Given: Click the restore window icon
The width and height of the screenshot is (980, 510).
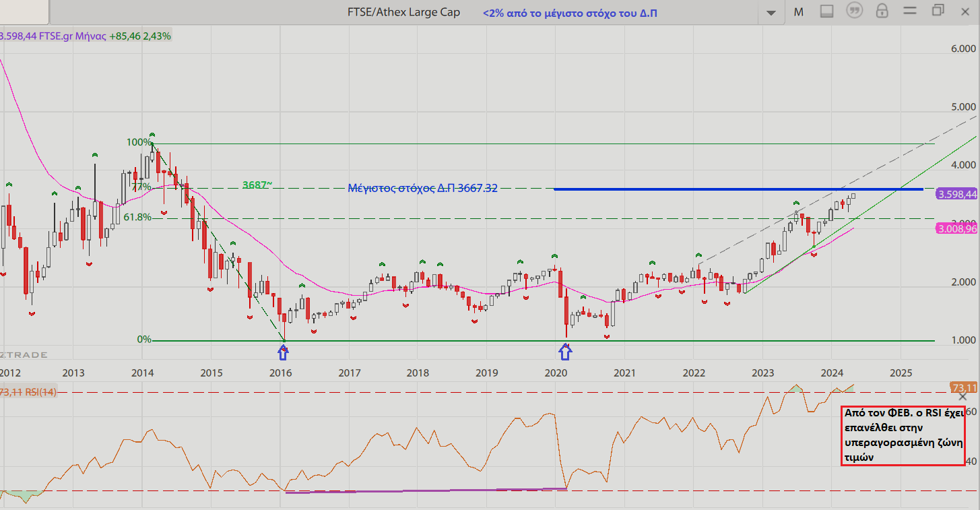Looking at the screenshot, I should click(938, 11).
